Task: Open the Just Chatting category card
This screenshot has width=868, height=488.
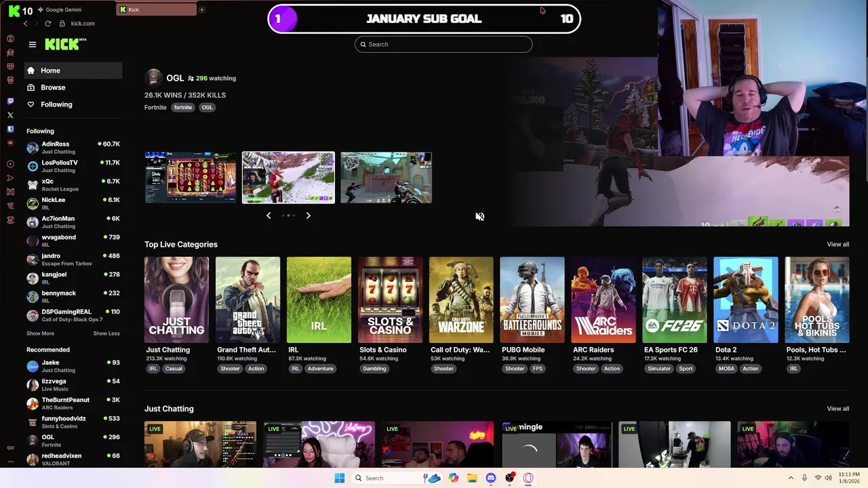Action: 176,300
